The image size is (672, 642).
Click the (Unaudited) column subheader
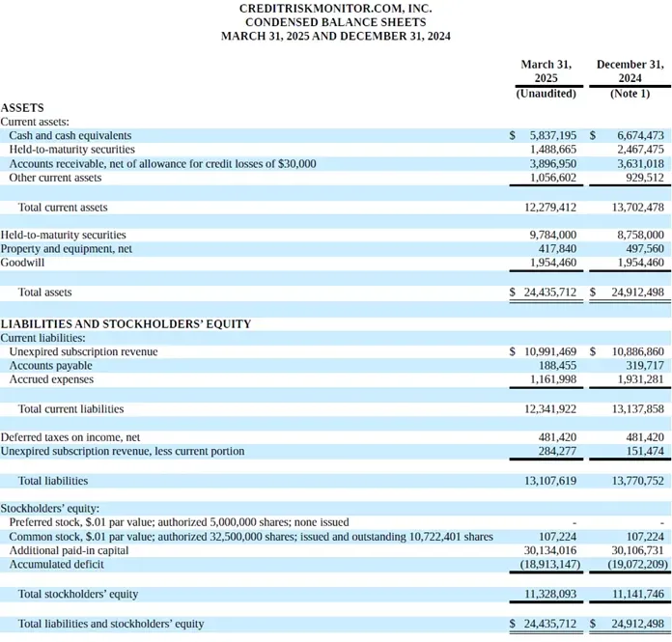point(546,94)
